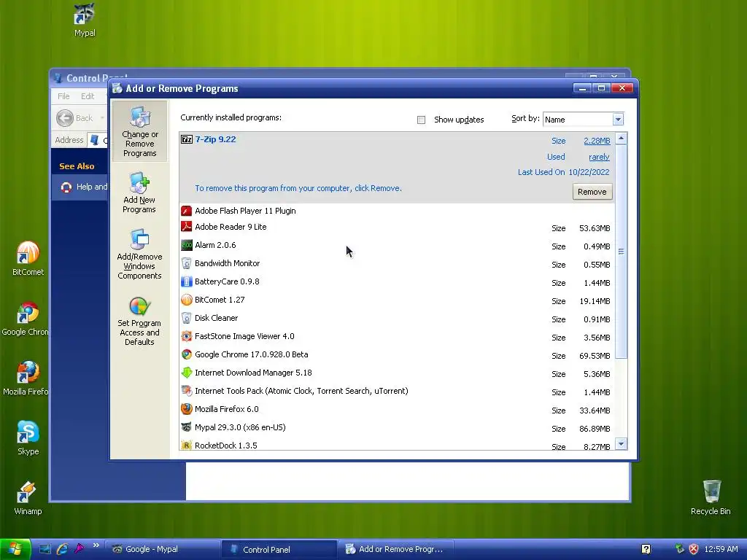Click the Internet Tools Pack icon
Image resolution: width=747 pixels, height=560 pixels.
(187, 391)
